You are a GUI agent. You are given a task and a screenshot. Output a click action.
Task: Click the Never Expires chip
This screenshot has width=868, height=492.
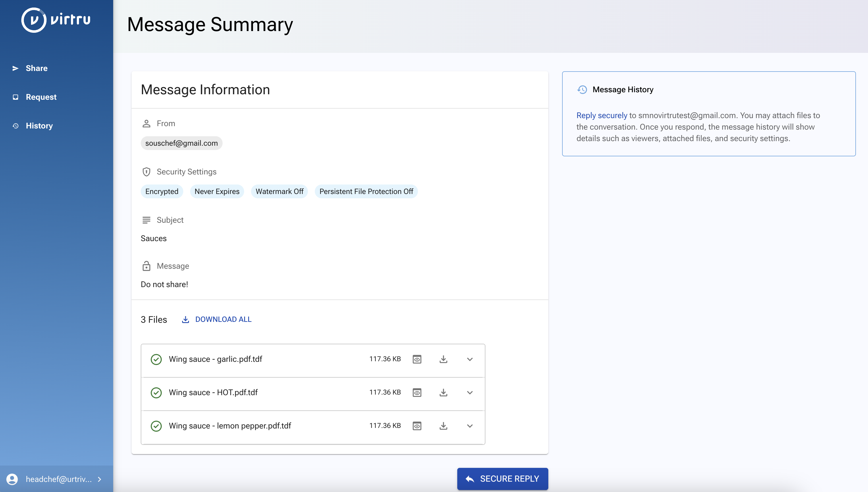217,192
